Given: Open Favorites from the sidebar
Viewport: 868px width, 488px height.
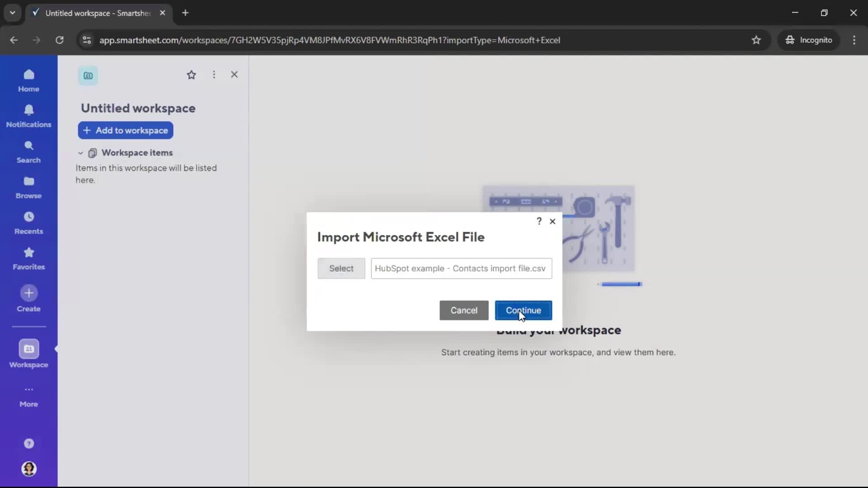Looking at the screenshot, I should coord(28,258).
